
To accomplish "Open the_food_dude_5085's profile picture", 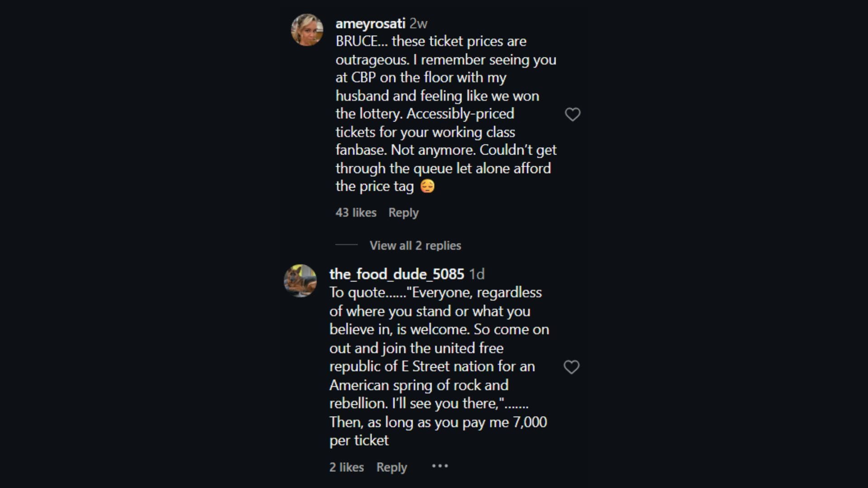I will [300, 280].
